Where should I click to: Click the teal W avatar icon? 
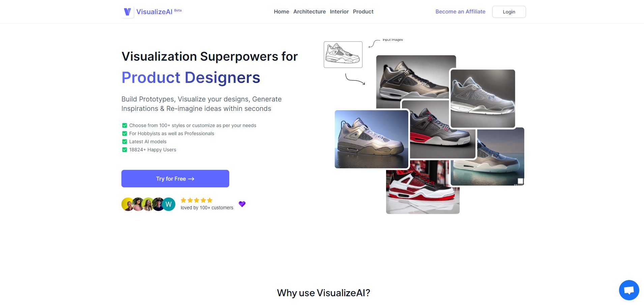(169, 204)
